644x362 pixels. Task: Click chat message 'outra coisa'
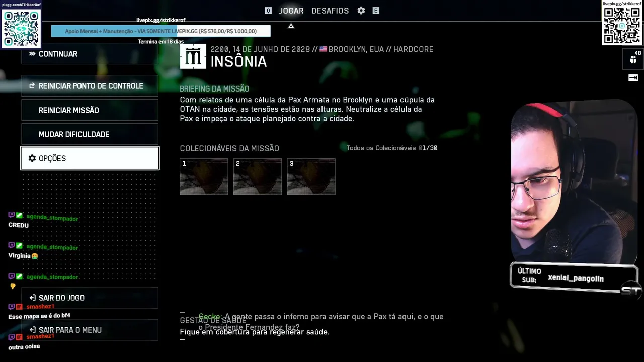click(24, 346)
